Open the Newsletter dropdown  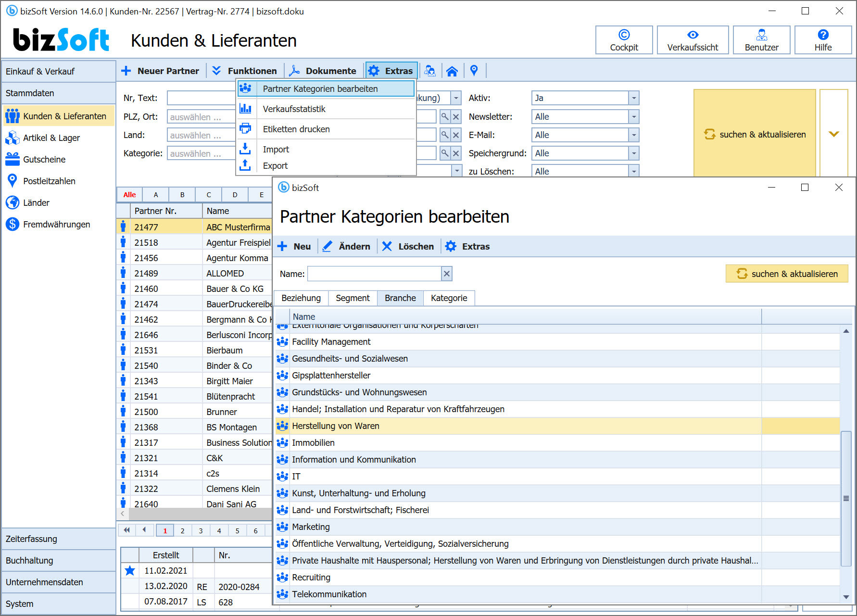point(634,117)
